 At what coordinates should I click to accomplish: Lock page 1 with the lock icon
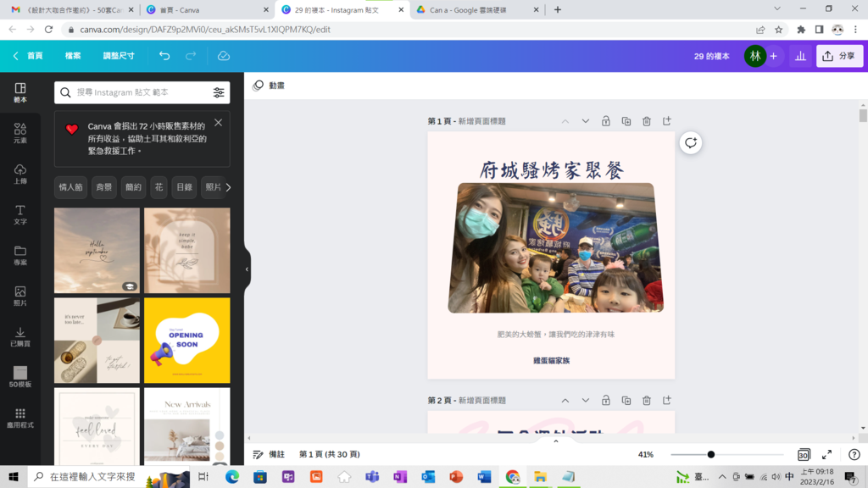pyautogui.click(x=605, y=121)
